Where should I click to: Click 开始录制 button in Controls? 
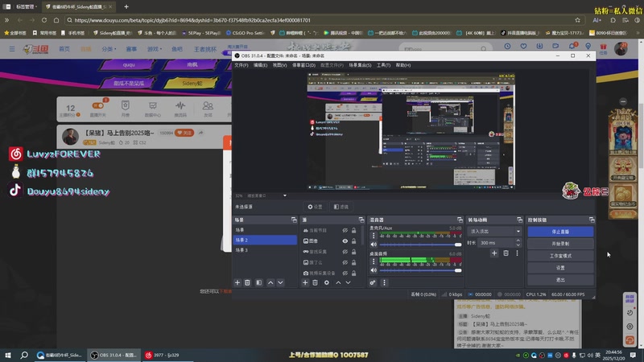560,244
